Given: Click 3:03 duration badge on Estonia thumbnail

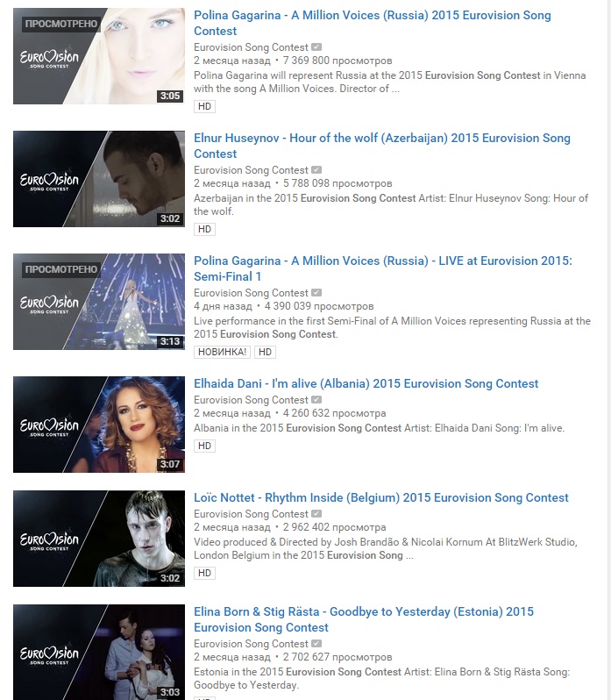Looking at the screenshot, I should pyautogui.click(x=170, y=692).
